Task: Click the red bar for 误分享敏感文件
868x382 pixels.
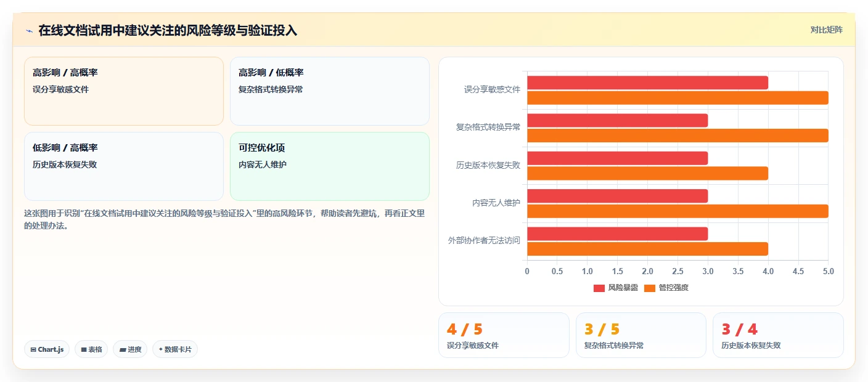Action: (x=647, y=83)
